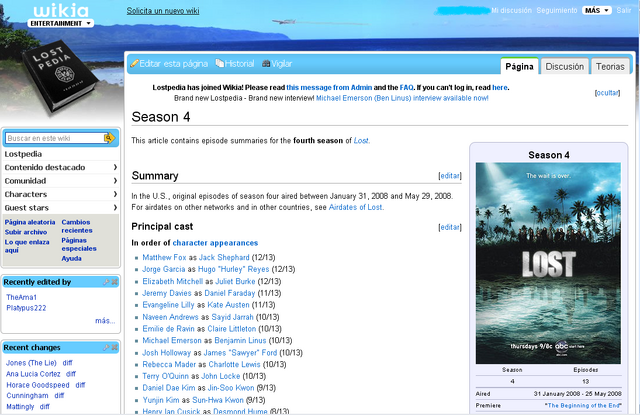The image size is (640, 415).
Task: Focus the 'Buscar en este wiki' search field
Action: click(x=55, y=138)
